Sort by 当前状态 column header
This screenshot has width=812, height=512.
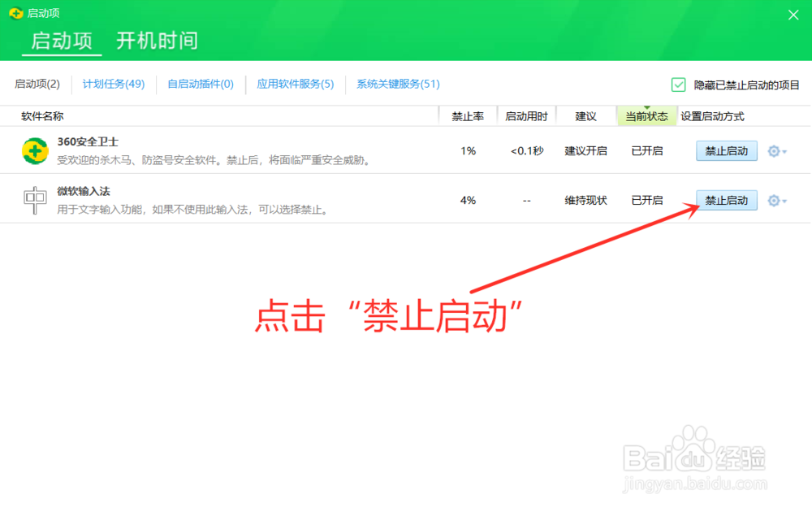click(647, 116)
